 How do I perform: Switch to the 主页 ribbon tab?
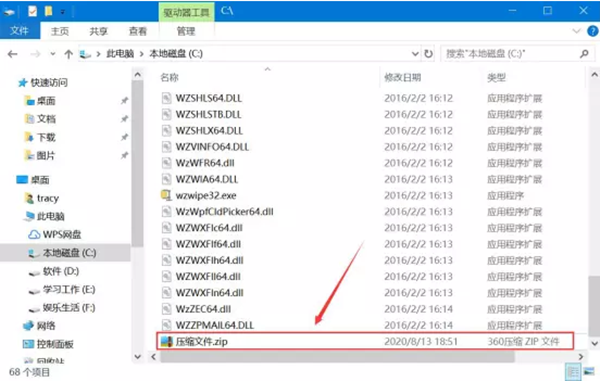point(60,31)
